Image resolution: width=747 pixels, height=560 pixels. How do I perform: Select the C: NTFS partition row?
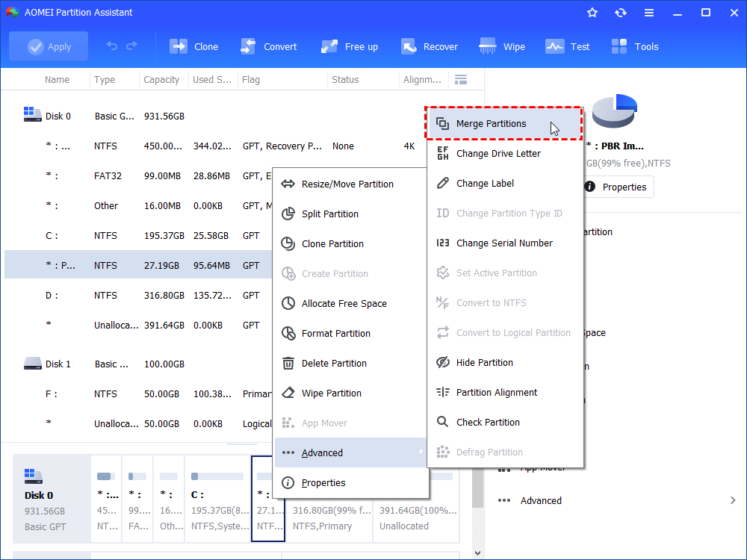click(138, 236)
